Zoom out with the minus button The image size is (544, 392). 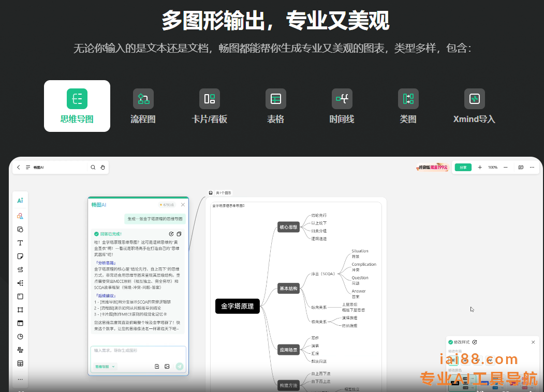(x=506, y=168)
